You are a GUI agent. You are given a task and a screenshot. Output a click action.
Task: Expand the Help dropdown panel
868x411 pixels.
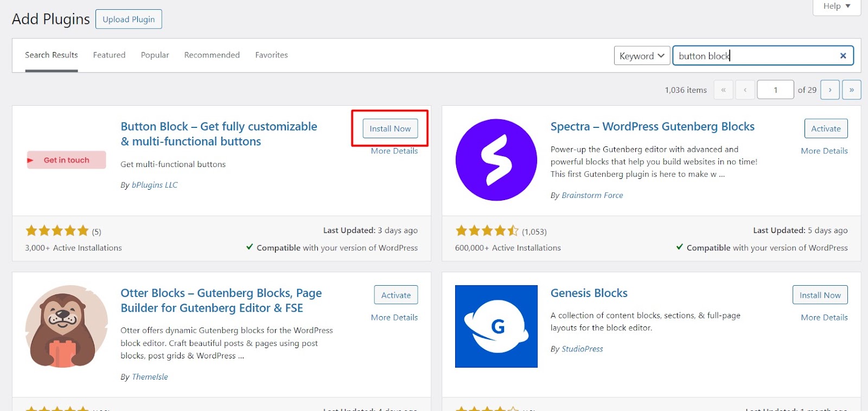tap(837, 7)
